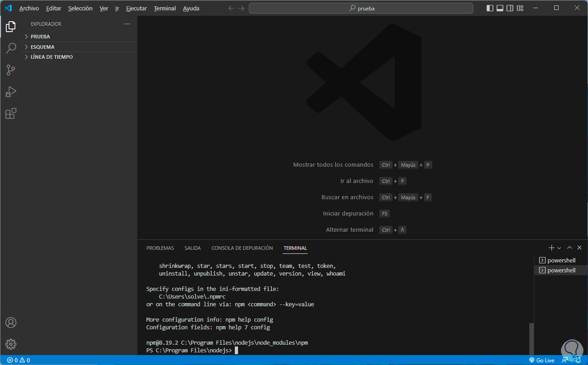Switch to the PROBLEMAS tab
The width and height of the screenshot is (588, 365).
[x=160, y=248]
